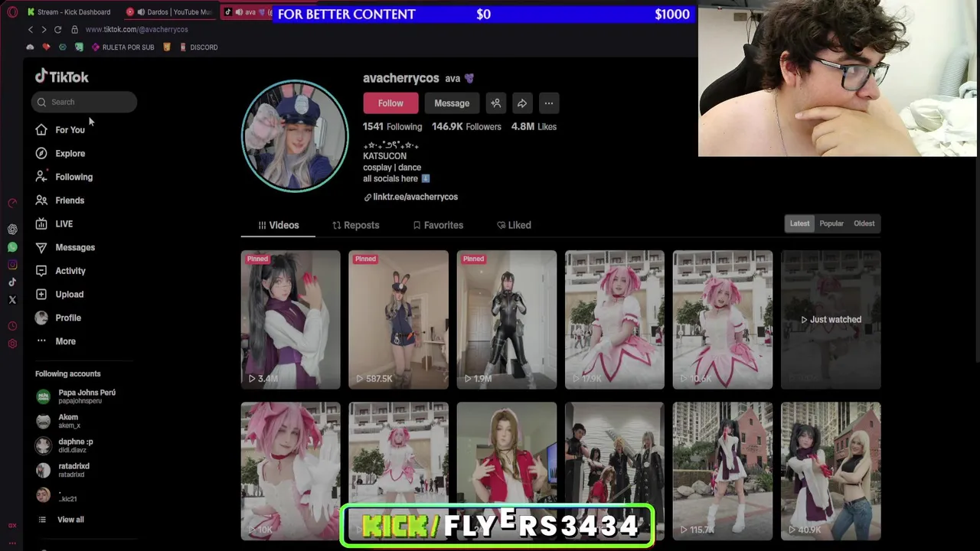The height and width of the screenshot is (551, 980).
Task: Sort videos by Latest
Action: 799,223
